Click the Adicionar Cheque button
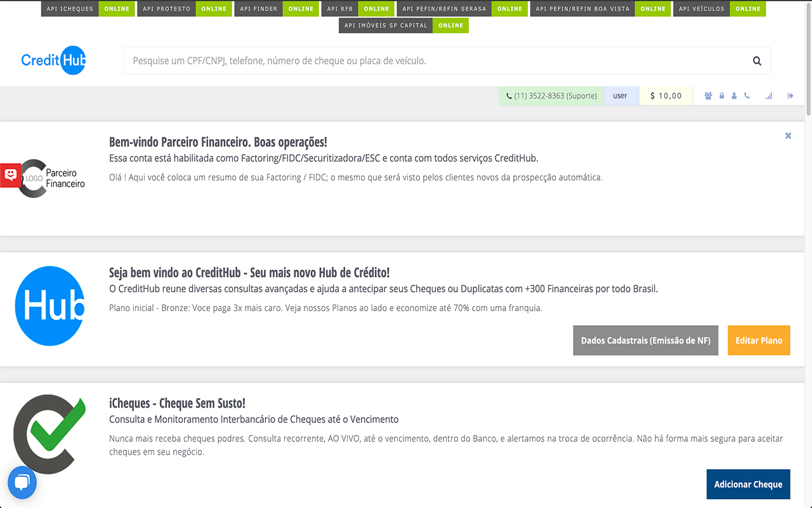812x508 pixels. [x=749, y=485]
